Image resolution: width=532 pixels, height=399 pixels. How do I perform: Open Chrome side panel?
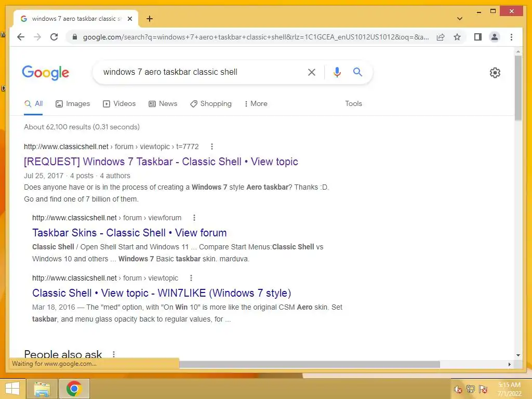[478, 37]
